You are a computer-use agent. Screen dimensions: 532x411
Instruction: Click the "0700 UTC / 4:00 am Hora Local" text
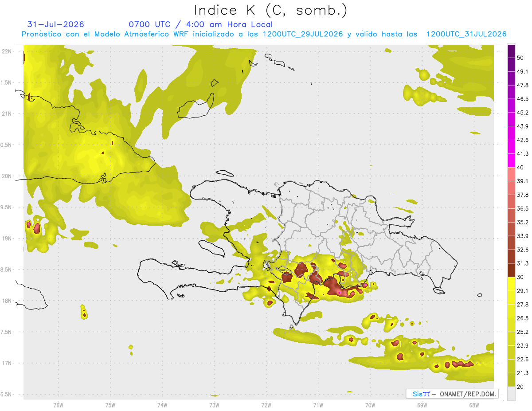click(200, 24)
